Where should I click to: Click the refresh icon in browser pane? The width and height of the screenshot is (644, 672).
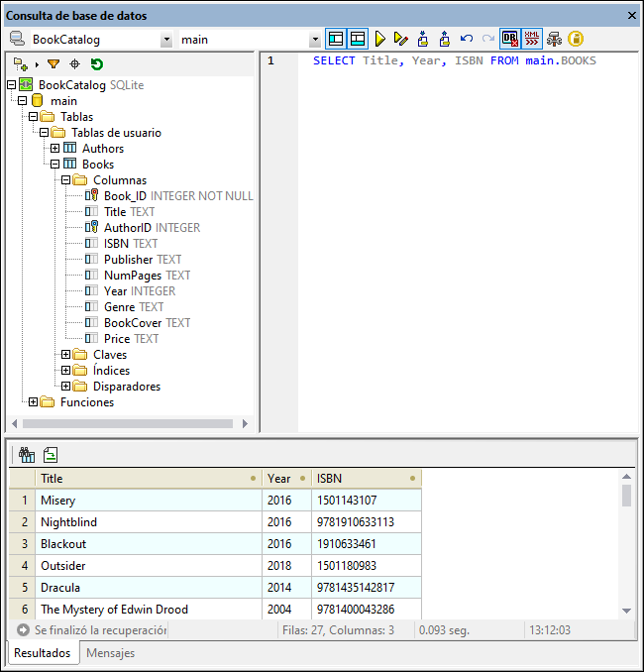click(96, 64)
